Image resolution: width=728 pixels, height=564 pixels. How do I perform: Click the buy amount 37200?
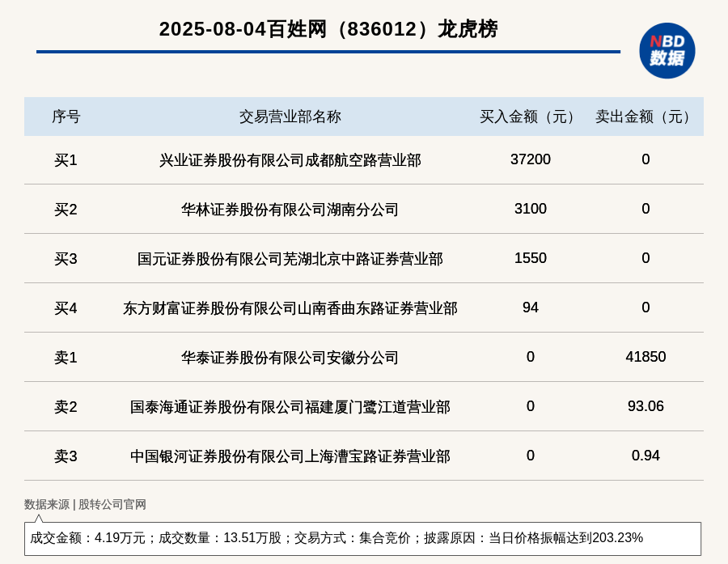[530, 159]
